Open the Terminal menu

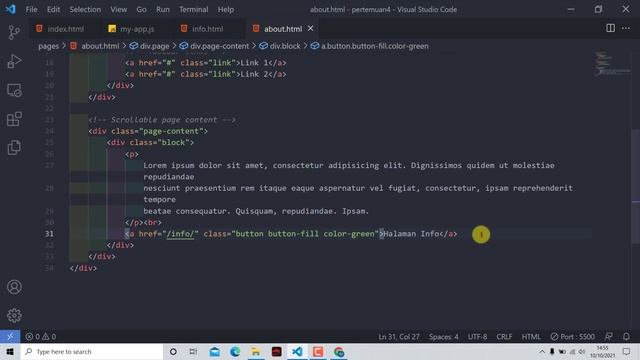tap(193, 9)
